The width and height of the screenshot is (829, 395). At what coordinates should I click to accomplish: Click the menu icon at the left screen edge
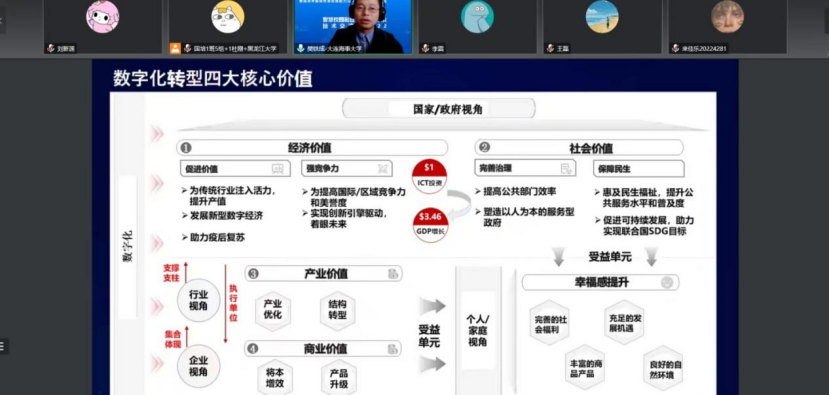pyautogui.click(x=2, y=347)
